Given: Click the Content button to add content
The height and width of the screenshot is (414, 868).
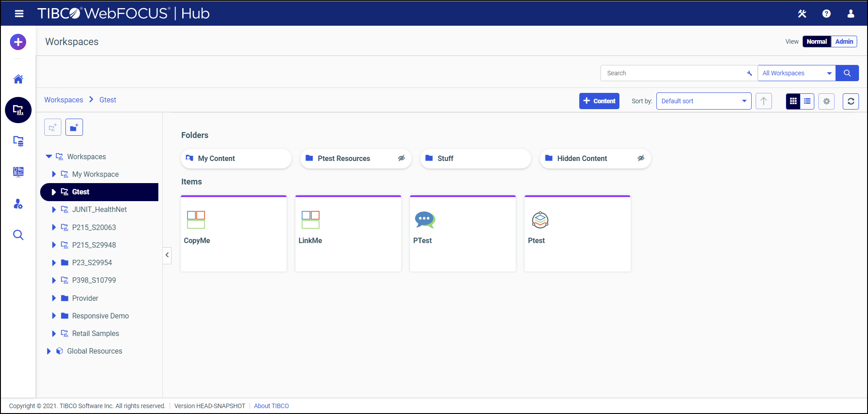Looking at the screenshot, I should point(599,101).
